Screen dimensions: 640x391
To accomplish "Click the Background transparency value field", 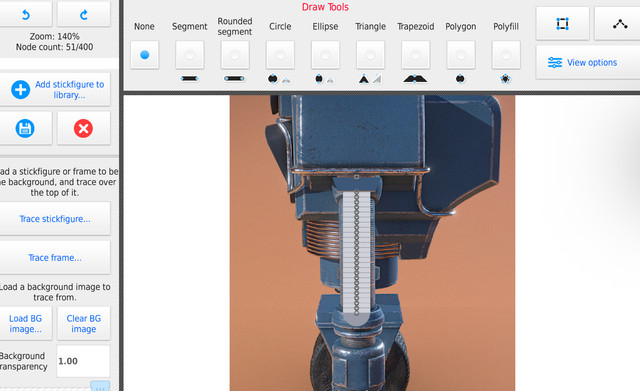I will coord(83,361).
